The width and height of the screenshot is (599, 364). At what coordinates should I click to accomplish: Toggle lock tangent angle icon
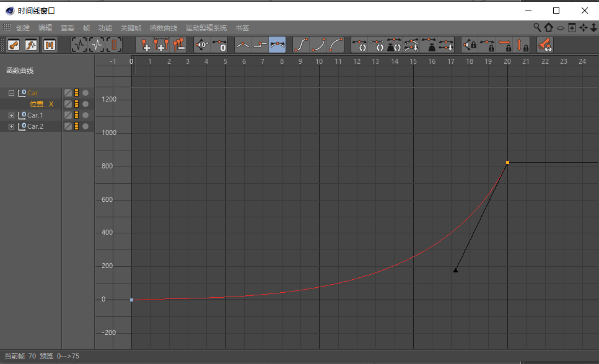[x=470, y=45]
